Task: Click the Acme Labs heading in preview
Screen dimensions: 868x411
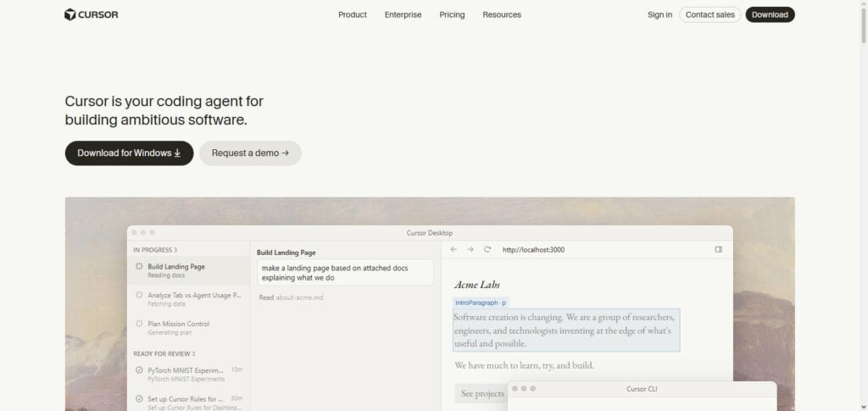Action: (x=477, y=285)
